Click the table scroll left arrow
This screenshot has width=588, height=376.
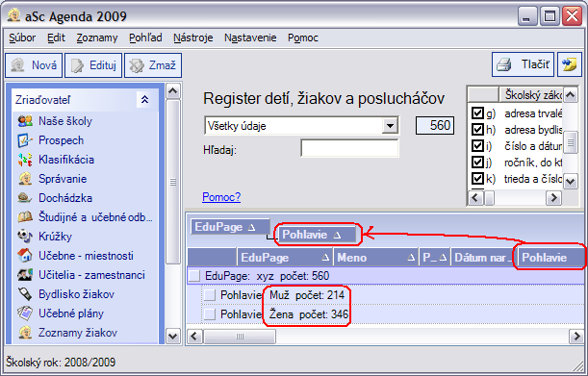pyautogui.click(x=194, y=336)
